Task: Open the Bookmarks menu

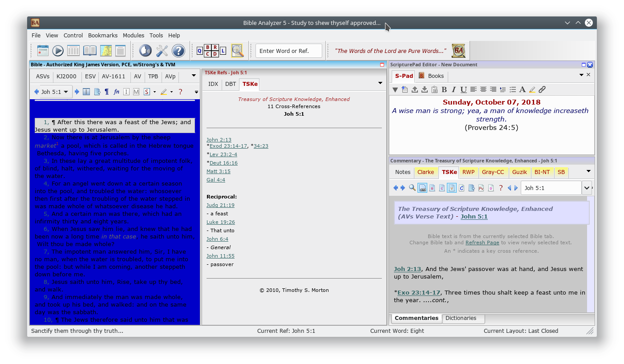Action: click(103, 35)
